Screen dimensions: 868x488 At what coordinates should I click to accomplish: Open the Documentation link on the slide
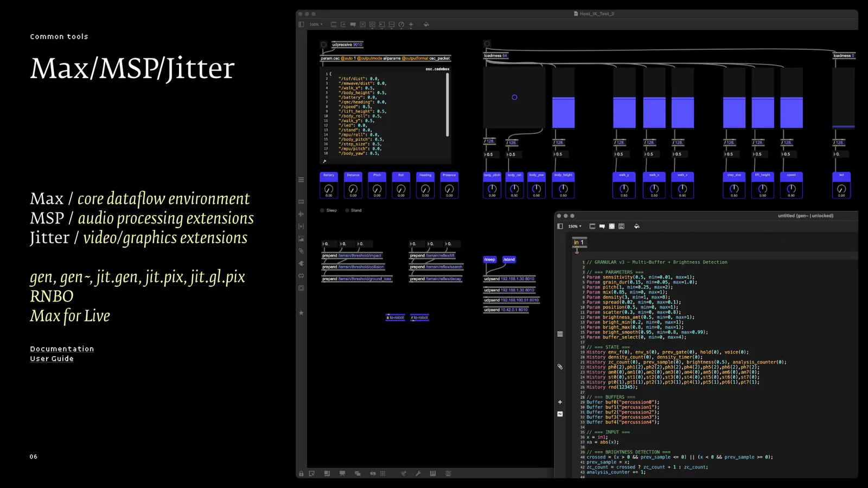point(62,349)
